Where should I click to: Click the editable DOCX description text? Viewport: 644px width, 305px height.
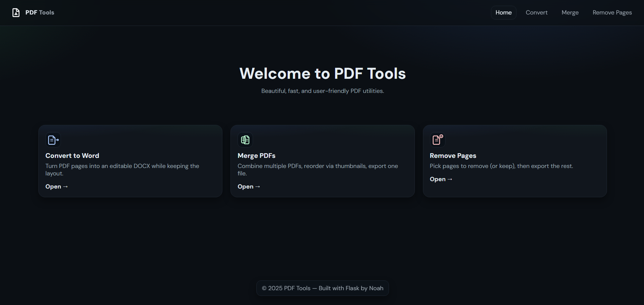coord(122,169)
